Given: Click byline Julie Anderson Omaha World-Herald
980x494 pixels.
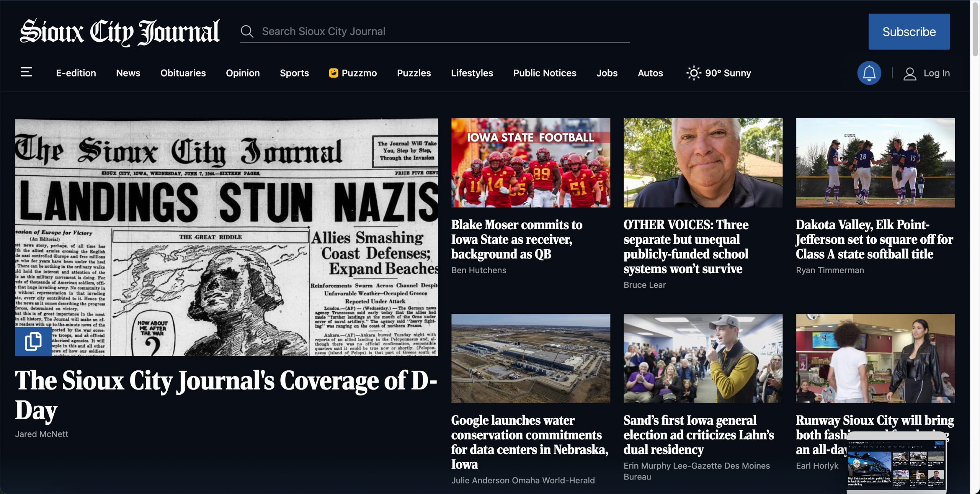Looking at the screenshot, I should pos(523,481).
